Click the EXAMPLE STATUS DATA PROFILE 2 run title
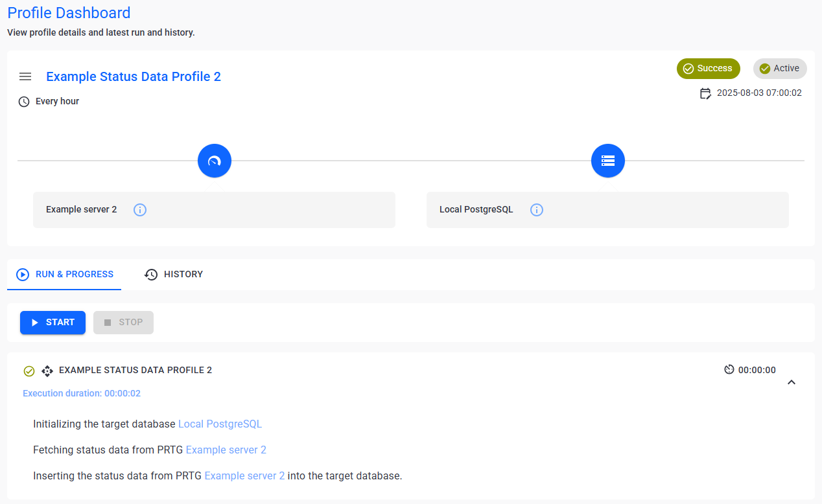 (135, 371)
